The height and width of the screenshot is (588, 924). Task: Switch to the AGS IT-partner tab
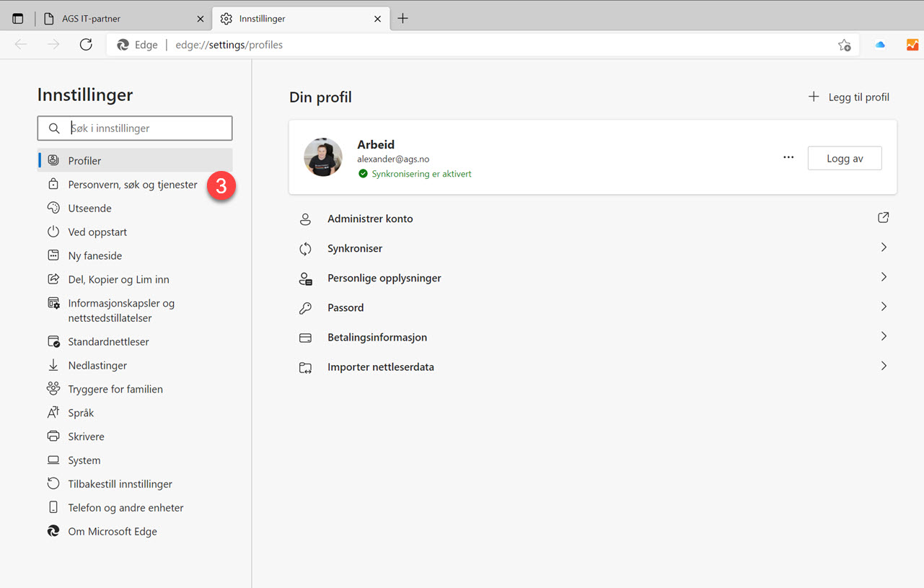pyautogui.click(x=124, y=19)
